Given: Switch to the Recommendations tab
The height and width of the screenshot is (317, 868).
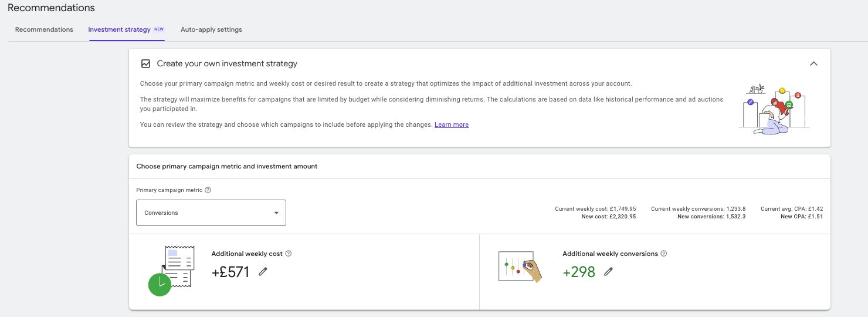Looking at the screenshot, I should 44,29.
